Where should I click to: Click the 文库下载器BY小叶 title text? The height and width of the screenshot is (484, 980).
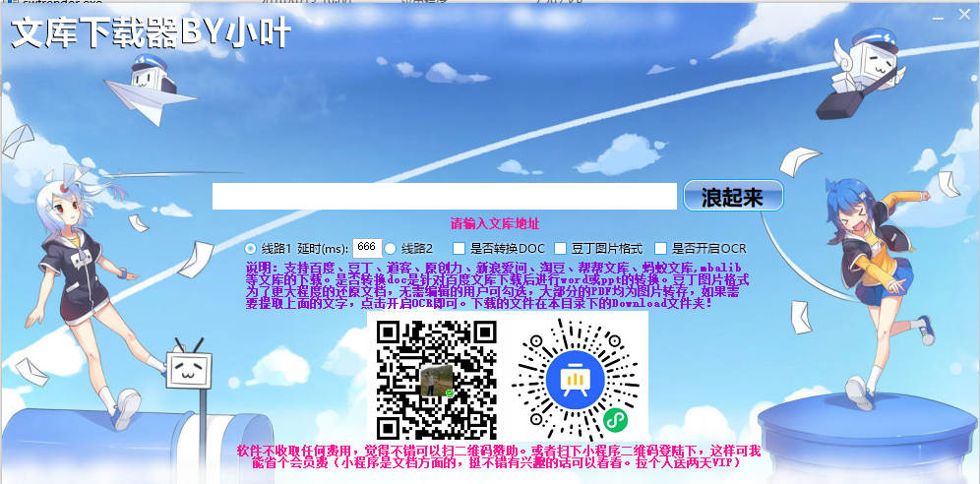(151, 33)
